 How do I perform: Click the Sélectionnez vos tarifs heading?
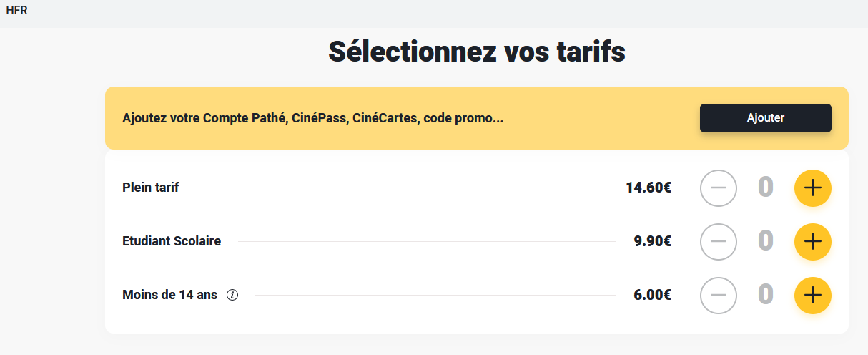[x=476, y=52]
